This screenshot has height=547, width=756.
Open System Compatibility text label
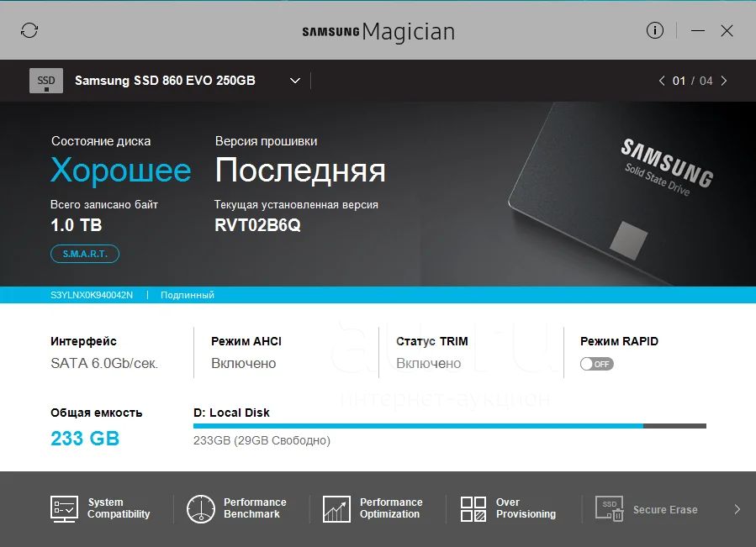coord(119,508)
